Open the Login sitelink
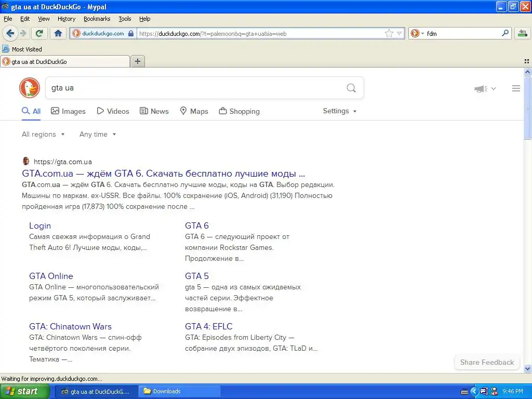 point(40,225)
